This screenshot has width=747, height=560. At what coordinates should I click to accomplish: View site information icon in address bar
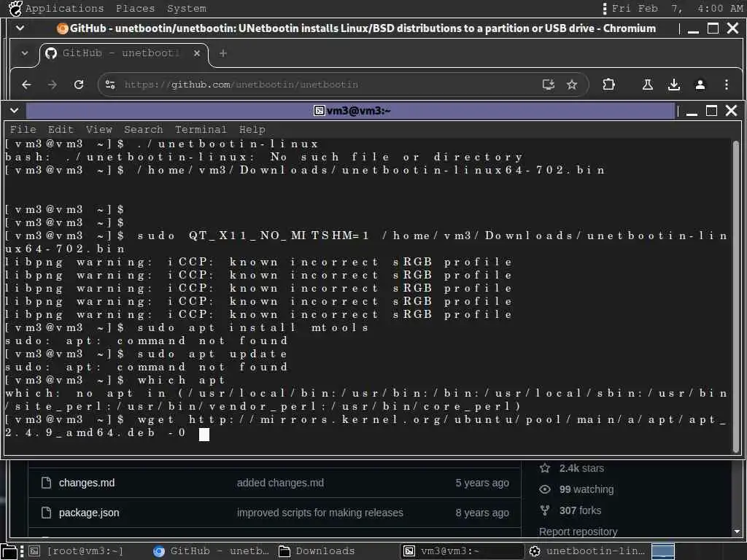tap(110, 85)
